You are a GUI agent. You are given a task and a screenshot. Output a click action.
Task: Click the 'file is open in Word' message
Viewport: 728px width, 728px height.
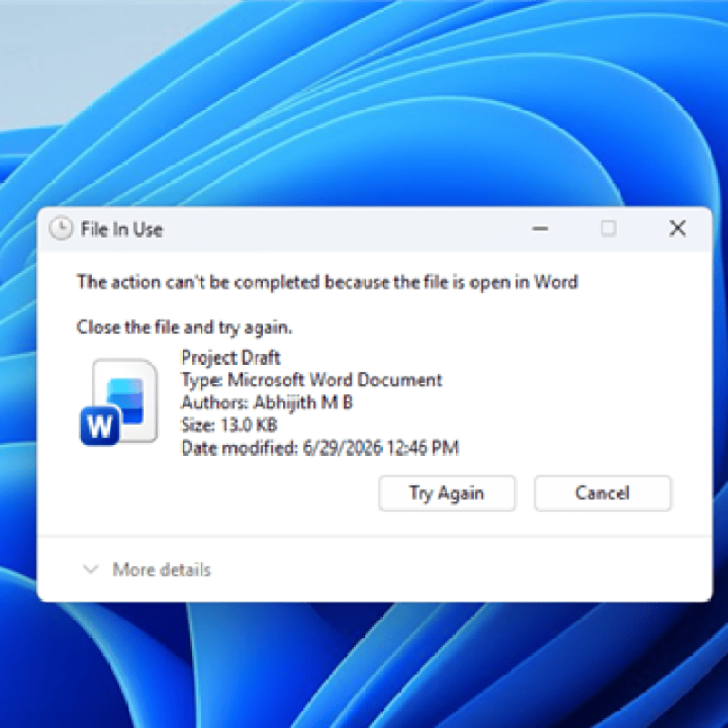328,282
